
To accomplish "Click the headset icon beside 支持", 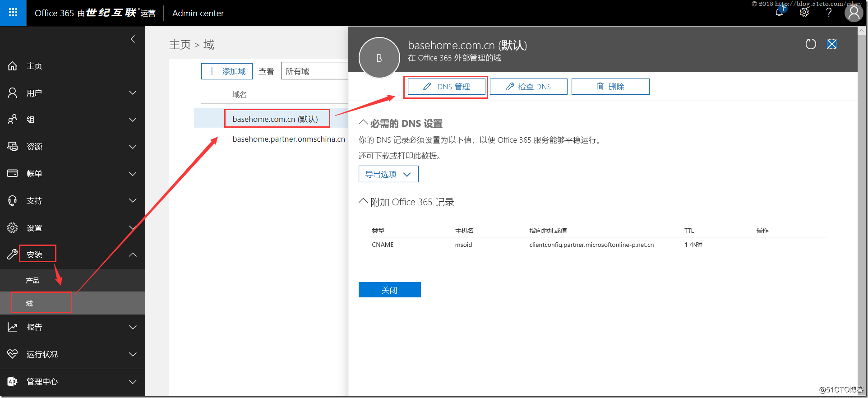I will pos(13,201).
